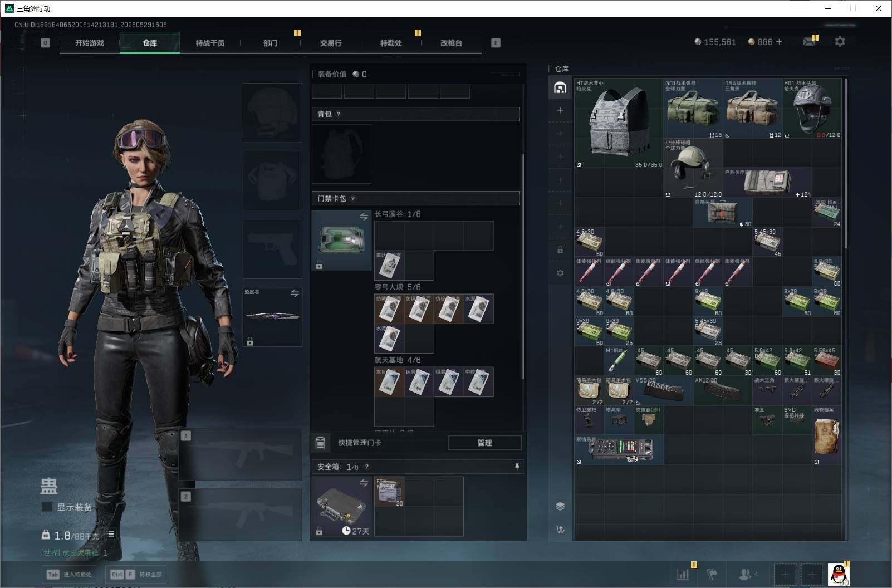Select the 仓库 tab
Viewport: 892px width, 588px height.
(150, 43)
